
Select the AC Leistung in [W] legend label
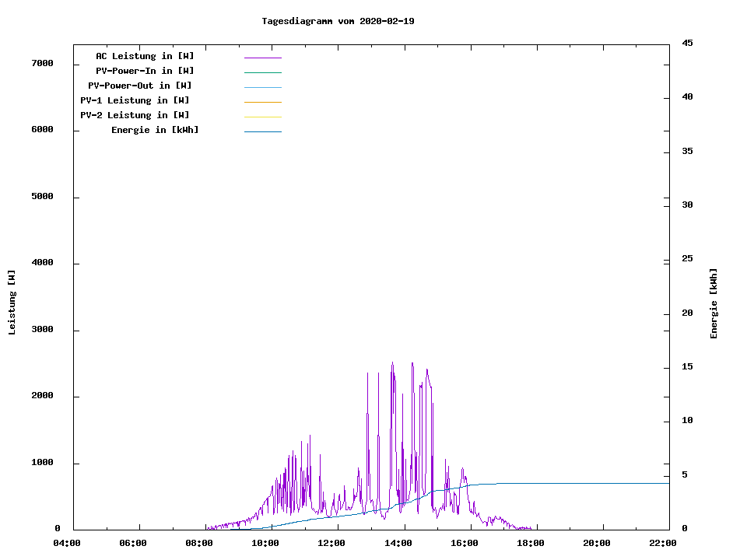tap(145, 56)
